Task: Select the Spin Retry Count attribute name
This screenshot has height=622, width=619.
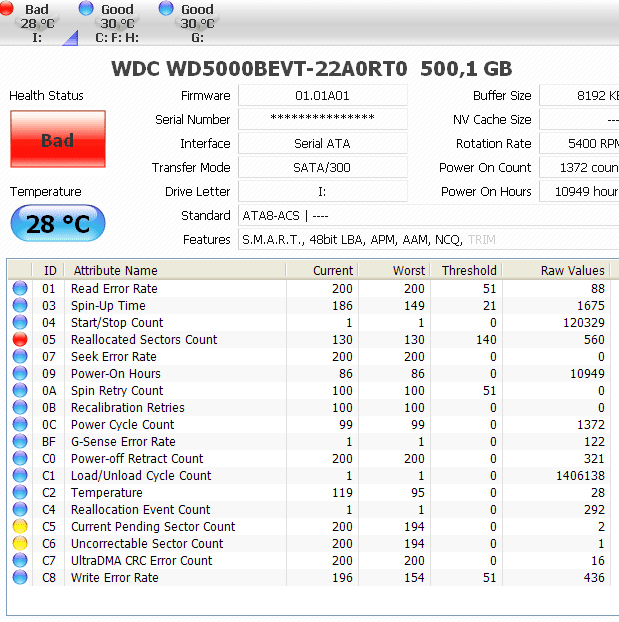Action: 117,391
